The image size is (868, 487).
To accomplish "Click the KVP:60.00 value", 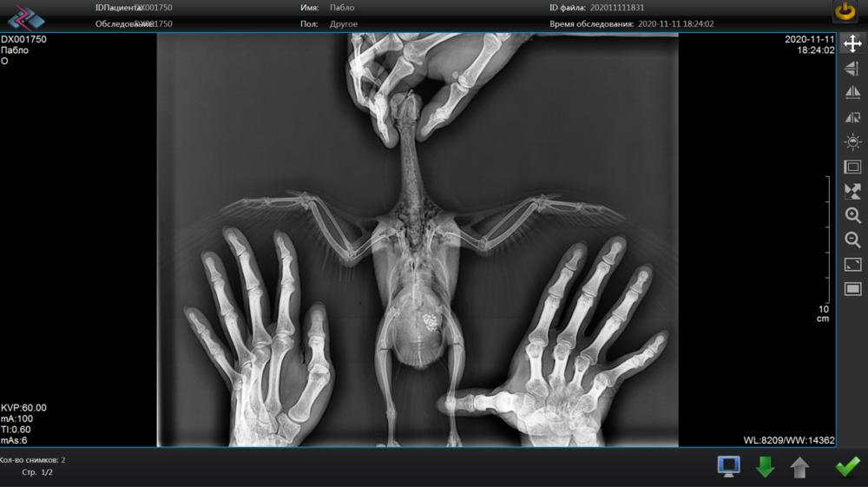I will [x=23, y=408].
